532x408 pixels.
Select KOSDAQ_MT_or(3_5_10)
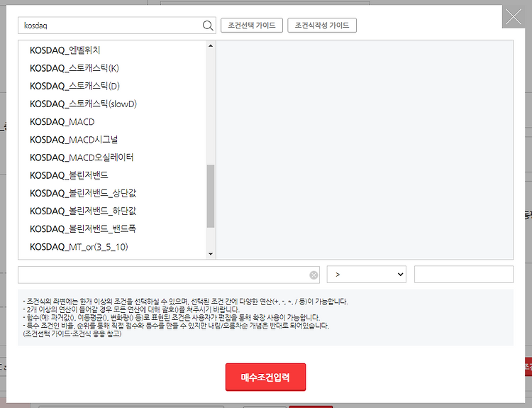point(79,247)
